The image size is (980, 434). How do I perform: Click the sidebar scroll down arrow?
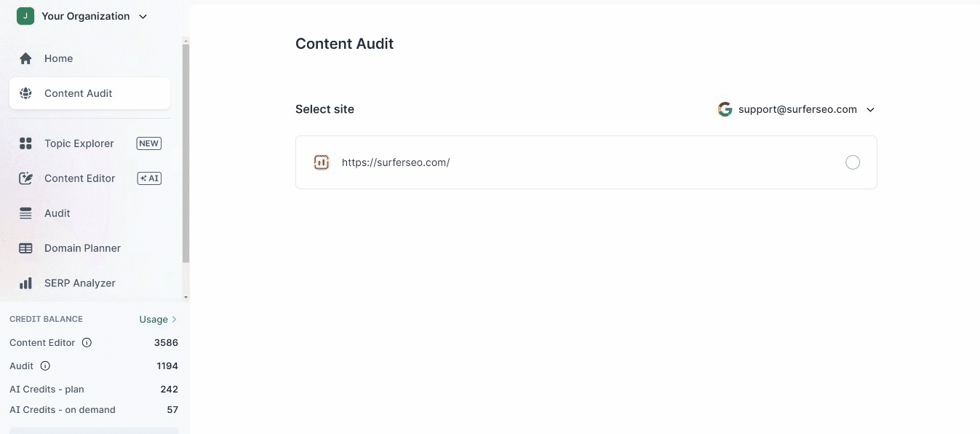coord(186,297)
